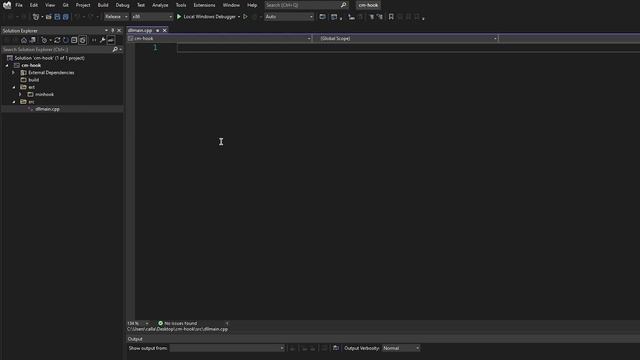Open the Help menu
Image resolution: width=640 pixels, height=360 pixels.
252,5
